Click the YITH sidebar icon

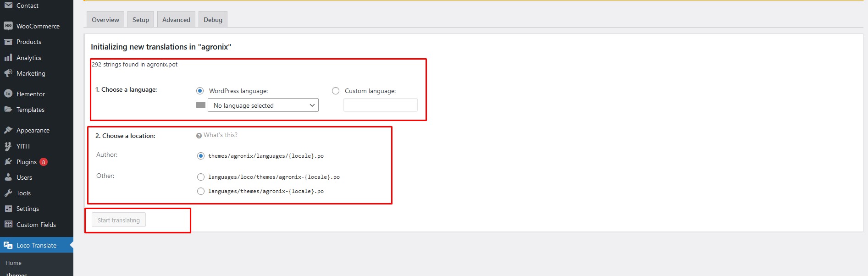point(8,146)
